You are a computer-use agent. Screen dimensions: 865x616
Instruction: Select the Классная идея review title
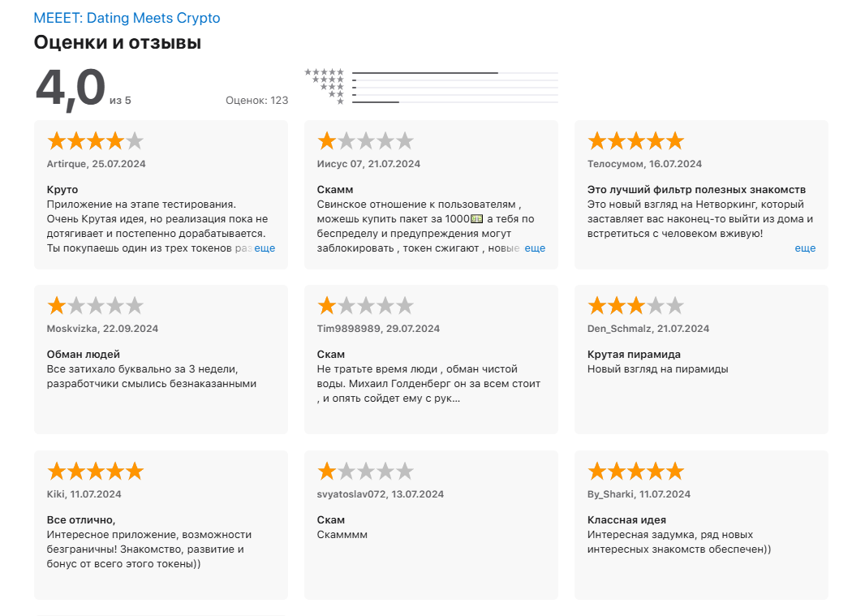(x=626, y=520)
